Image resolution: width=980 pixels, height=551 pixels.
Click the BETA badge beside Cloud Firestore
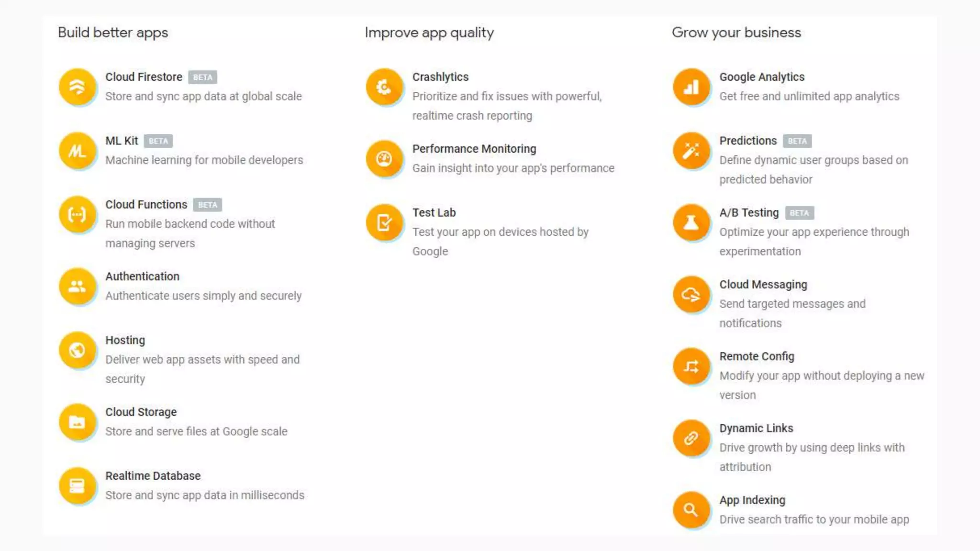tap(202, 77)
